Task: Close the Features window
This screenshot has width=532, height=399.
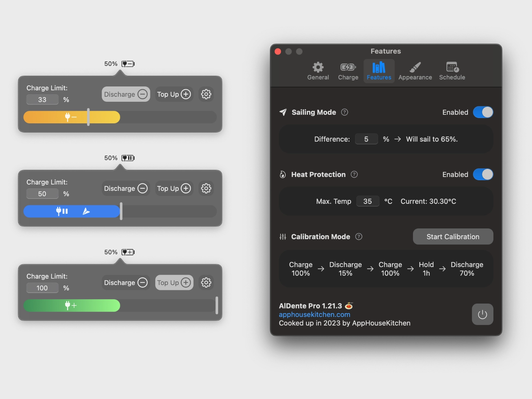Action: (278, 52)
